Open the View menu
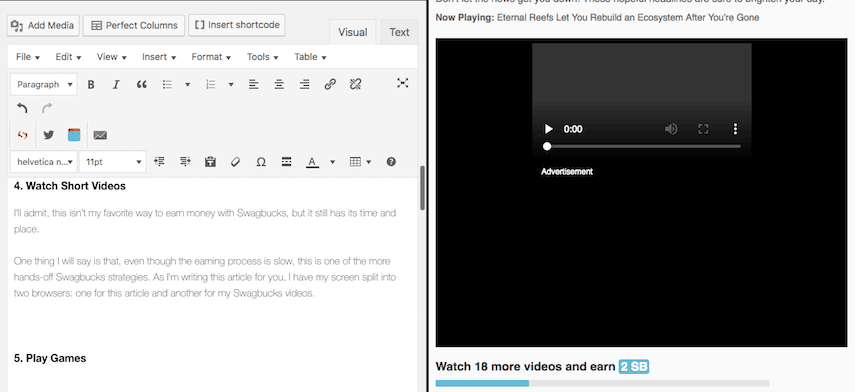The width and height of the screenshot is (855, 392). 112,57
